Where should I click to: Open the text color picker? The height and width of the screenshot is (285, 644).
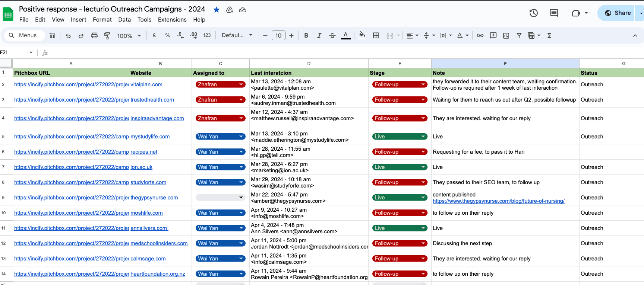(346, 35)
